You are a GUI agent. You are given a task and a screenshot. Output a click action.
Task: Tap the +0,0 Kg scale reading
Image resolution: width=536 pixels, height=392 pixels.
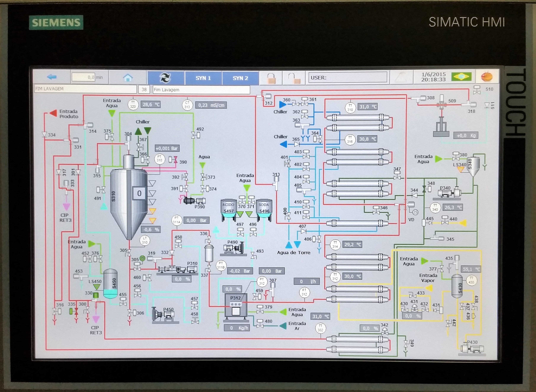tap(466, 136)
